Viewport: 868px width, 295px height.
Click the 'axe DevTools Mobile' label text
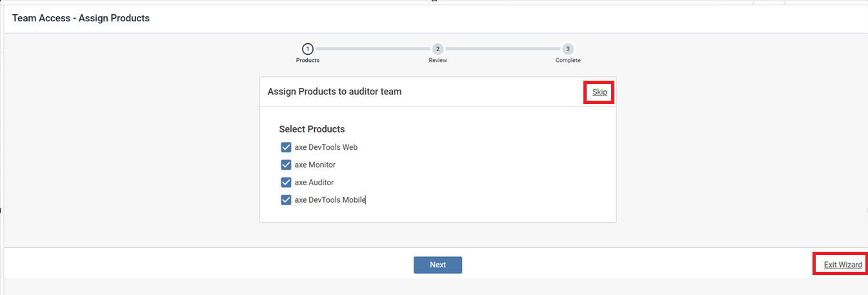[x=330, y=200]
